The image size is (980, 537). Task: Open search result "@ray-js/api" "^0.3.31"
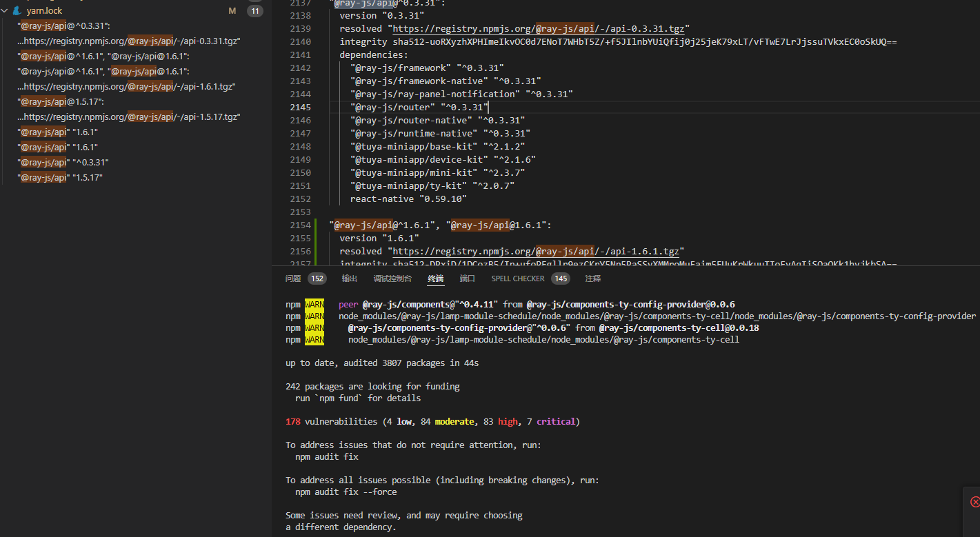63,163
